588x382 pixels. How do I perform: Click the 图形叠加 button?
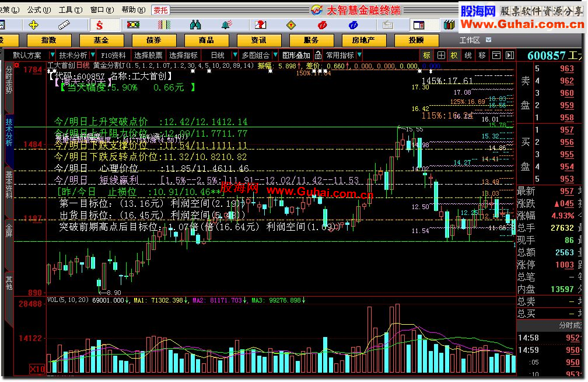click(x=296, y=55)
